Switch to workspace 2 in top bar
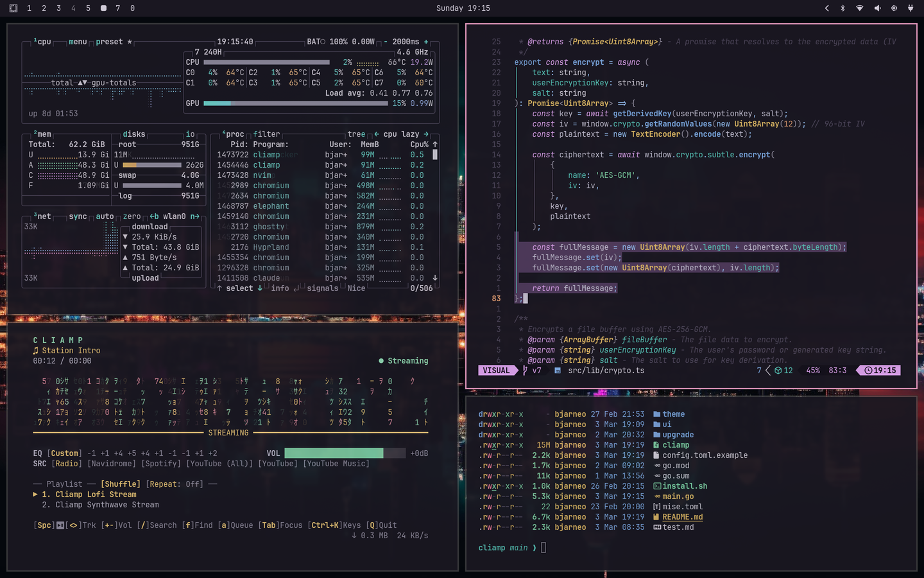This screenshot has width=924, height=578. (44, 8)
